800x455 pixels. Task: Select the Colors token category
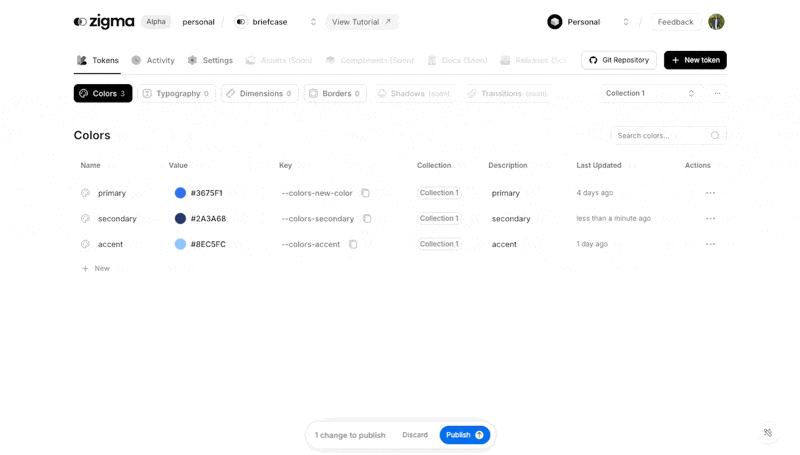pos(103,93)
